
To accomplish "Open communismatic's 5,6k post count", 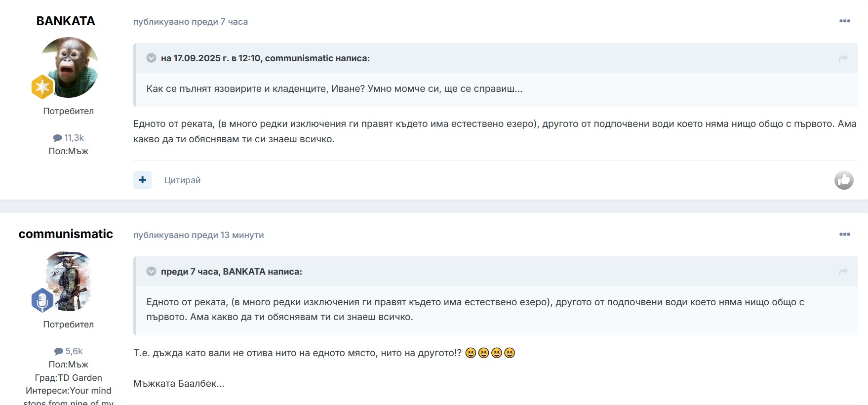I will click(69, 351).
